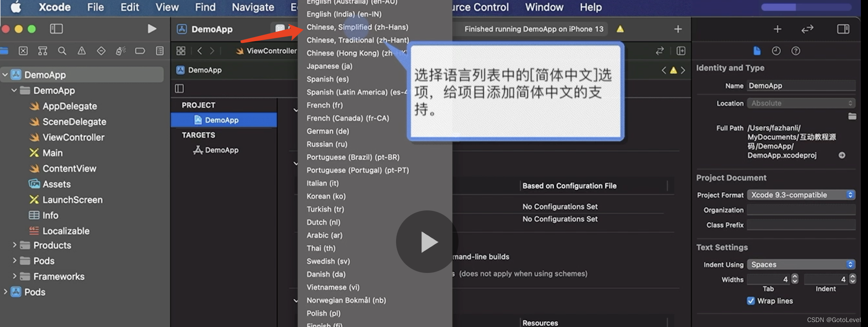This screenshot has width=868, height=327.
Task: Open the Edit menu
Action: (129, 7)
